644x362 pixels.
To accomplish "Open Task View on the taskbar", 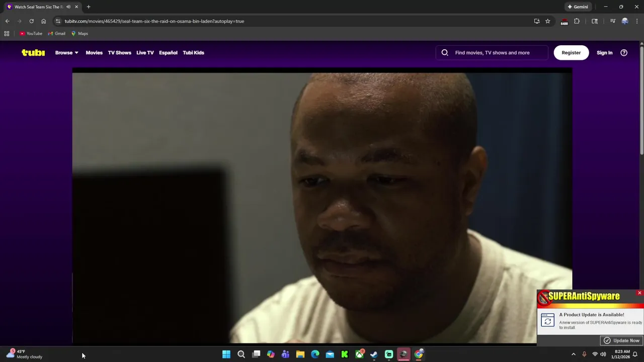I will [256, 354].
